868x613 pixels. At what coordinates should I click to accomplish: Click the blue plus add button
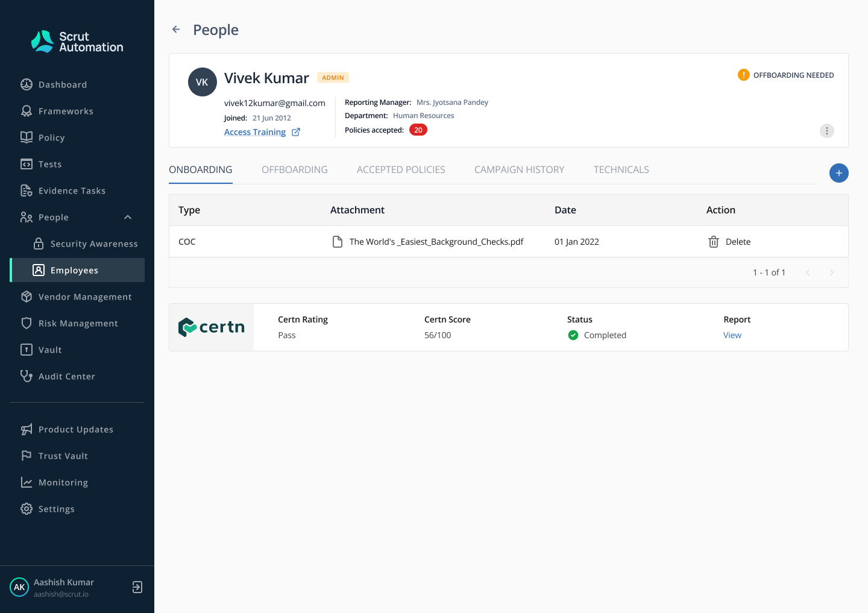(839, 173)
